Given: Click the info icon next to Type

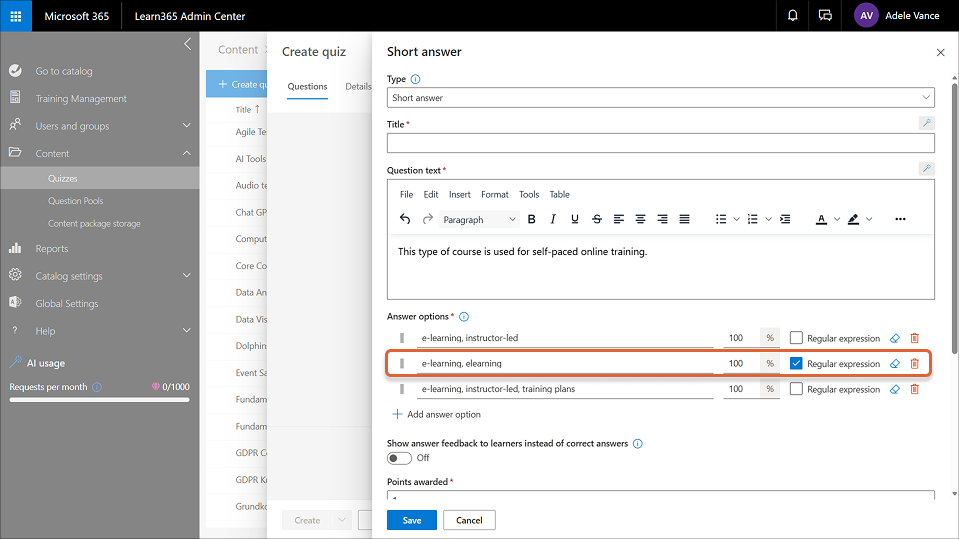Looking at the screenshot, I should tap(416, 79).
